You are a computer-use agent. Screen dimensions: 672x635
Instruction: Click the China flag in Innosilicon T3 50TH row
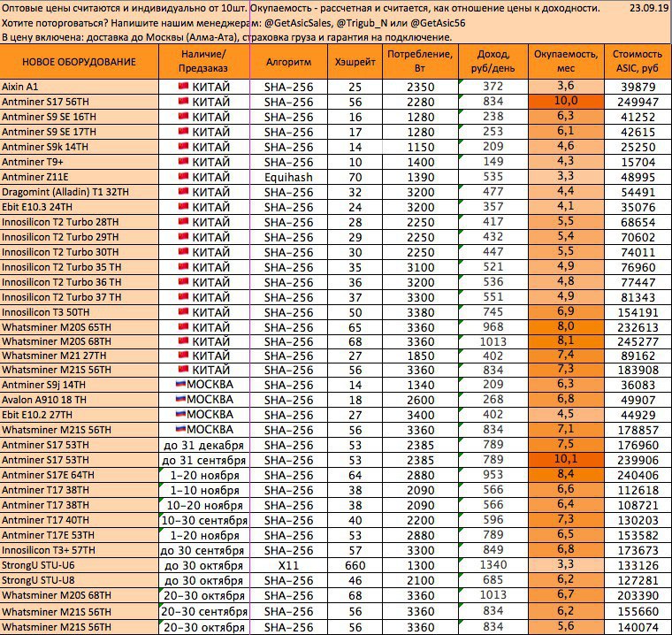183,311
